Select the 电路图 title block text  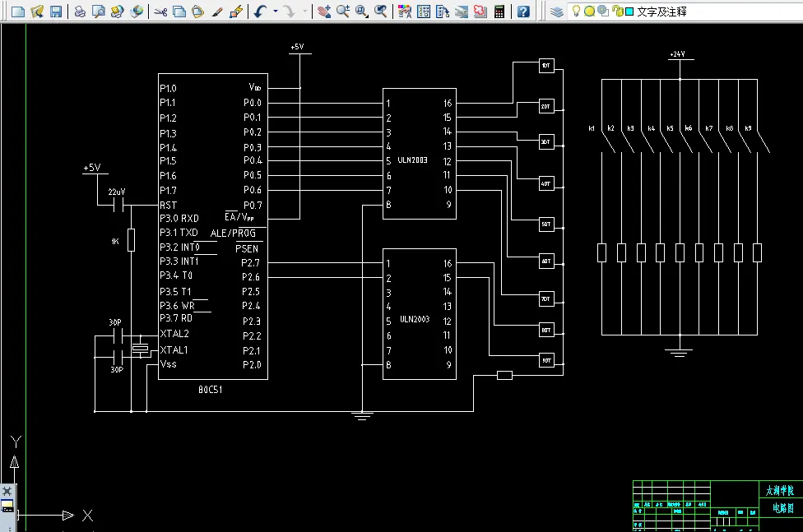click(x=783, y=508)
